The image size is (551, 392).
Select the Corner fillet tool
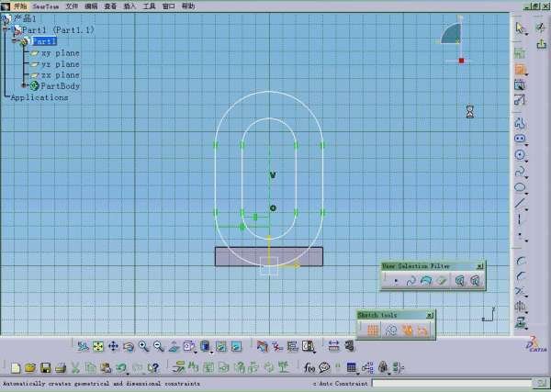click(521, 261)
